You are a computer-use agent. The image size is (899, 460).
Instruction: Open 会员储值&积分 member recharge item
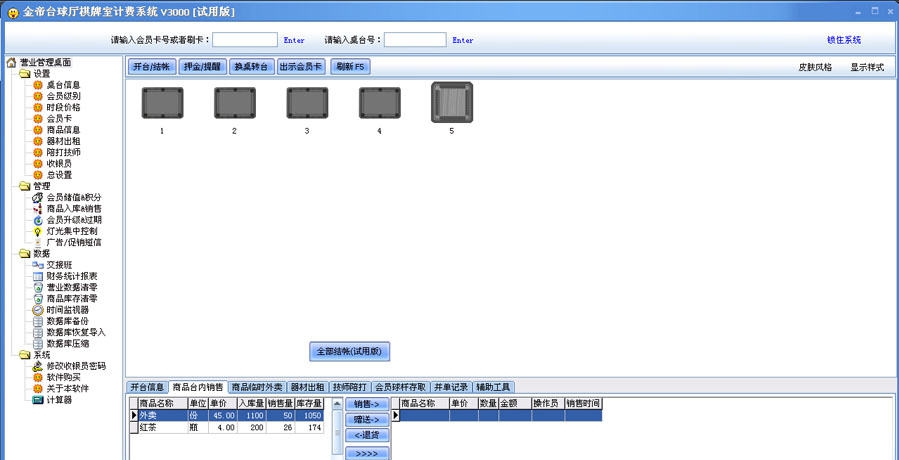pyautogui.click(x=74, y=197)
